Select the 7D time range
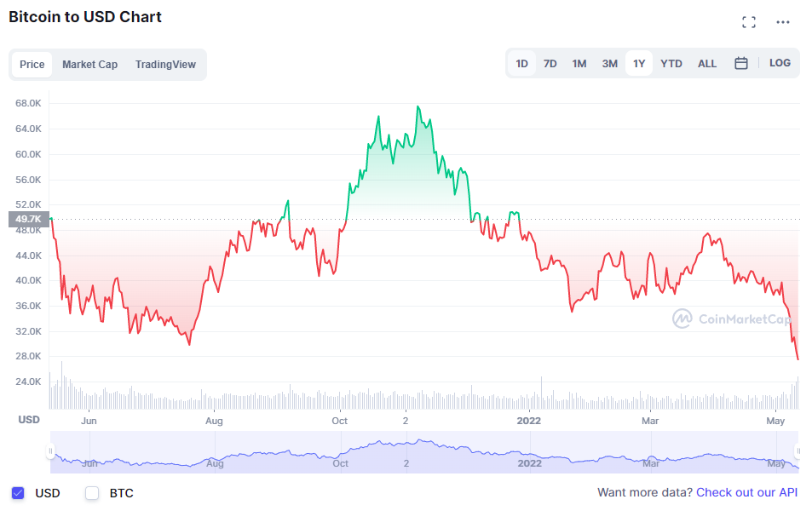Screen dimensions: 812x528 pos(550,62)
